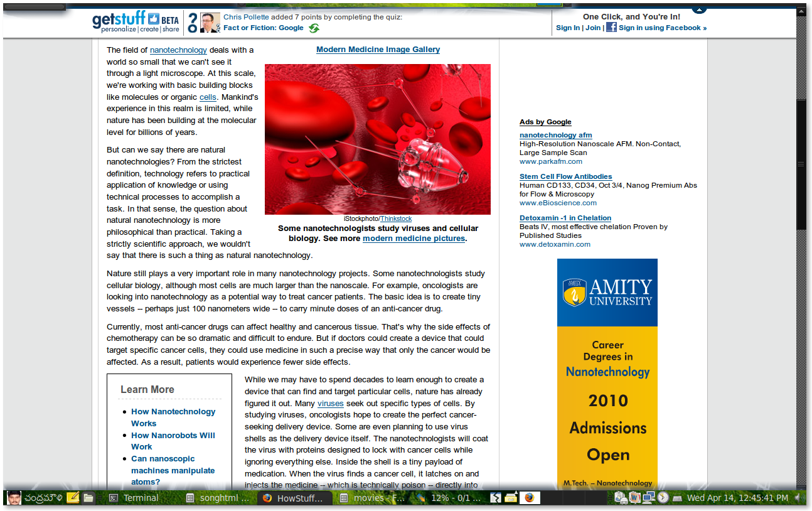Open the Wed Apr 14 clock calendar
The height and width of the screenshot is (511, 812).
point(738,498)
